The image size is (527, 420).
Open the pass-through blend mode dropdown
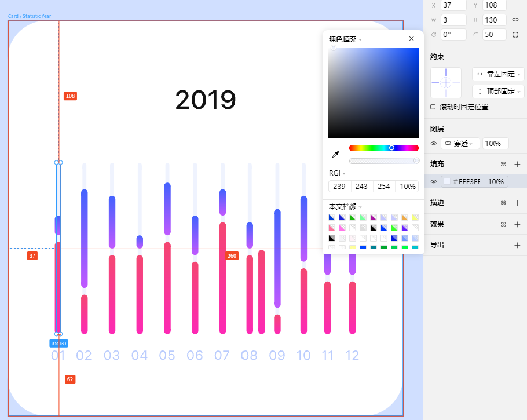(x=460, y=144)
